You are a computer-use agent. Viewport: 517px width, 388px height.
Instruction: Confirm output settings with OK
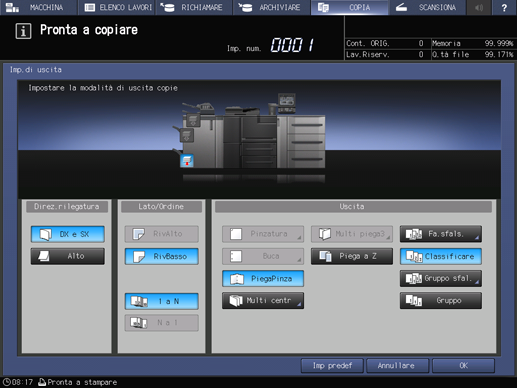click(x=463, y=366)
